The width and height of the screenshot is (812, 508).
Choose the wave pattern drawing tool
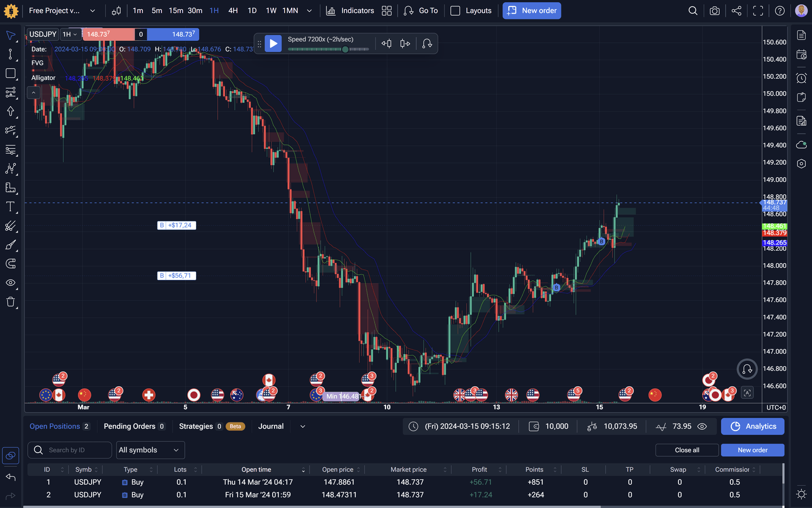[x=10, y=168]
